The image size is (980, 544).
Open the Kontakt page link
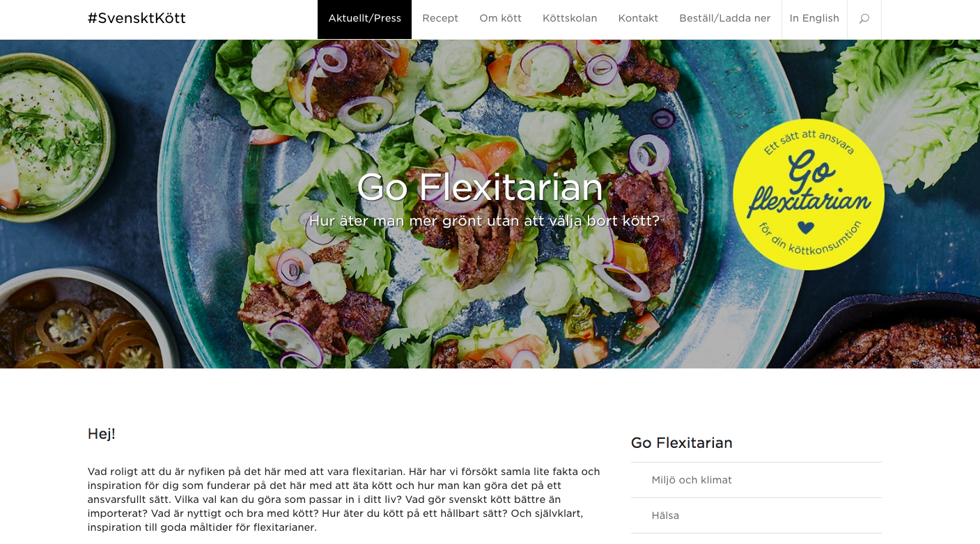[x=638, y=19]
